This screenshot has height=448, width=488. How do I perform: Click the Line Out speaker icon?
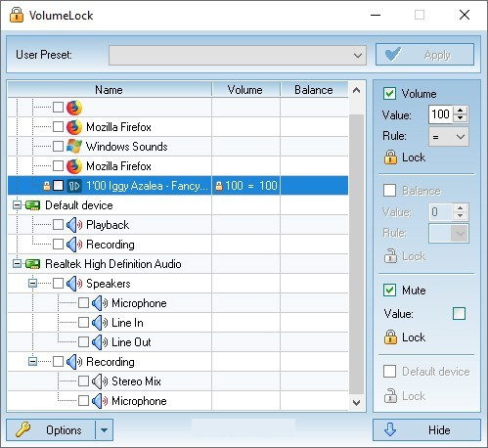[100, 342]
